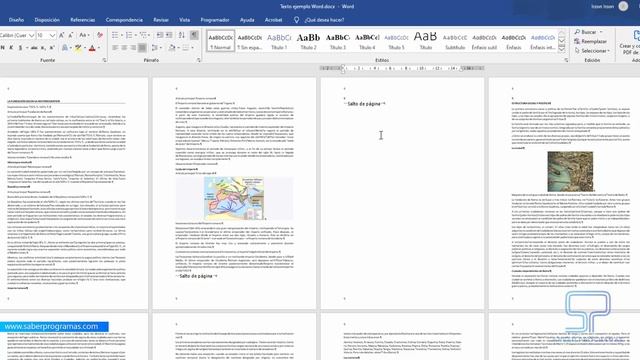Switch to the Referencias tab

(82, 20)
